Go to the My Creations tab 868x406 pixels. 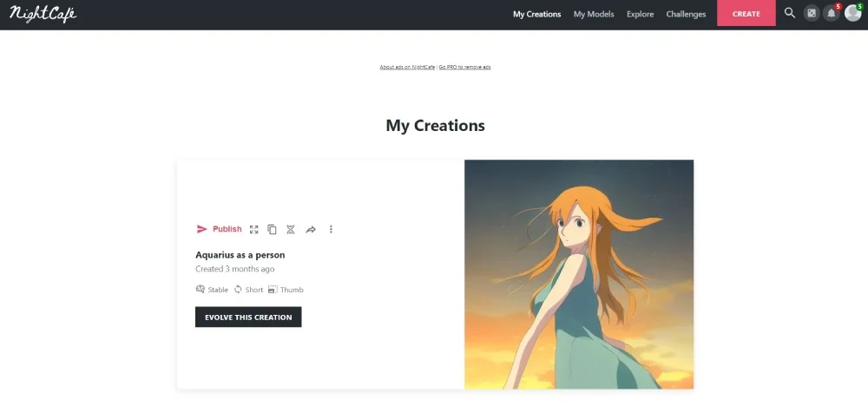pos(536,14)
